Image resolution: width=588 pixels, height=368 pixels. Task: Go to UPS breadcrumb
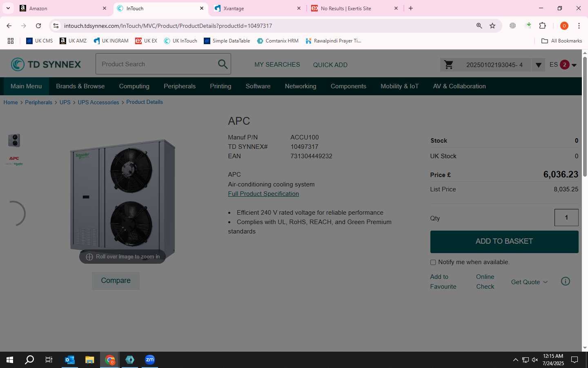tap(65, 102)
